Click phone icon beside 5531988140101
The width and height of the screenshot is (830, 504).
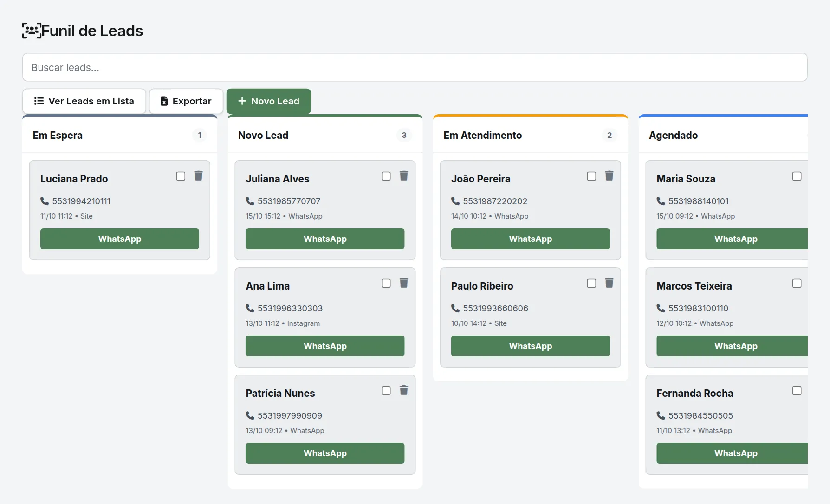click(x=661, y=201)
